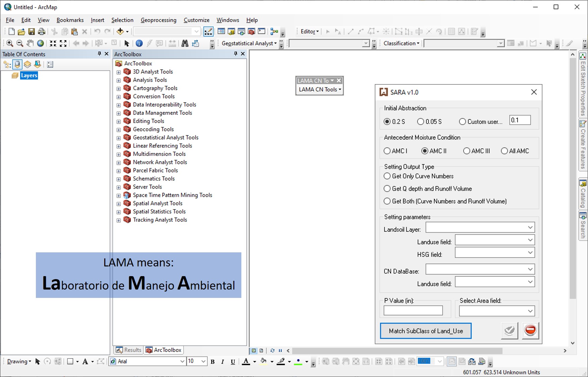Viewport: 588px width, 377px height.
Task: Click the Full Extent globe icon
Action: click(41, 43)
